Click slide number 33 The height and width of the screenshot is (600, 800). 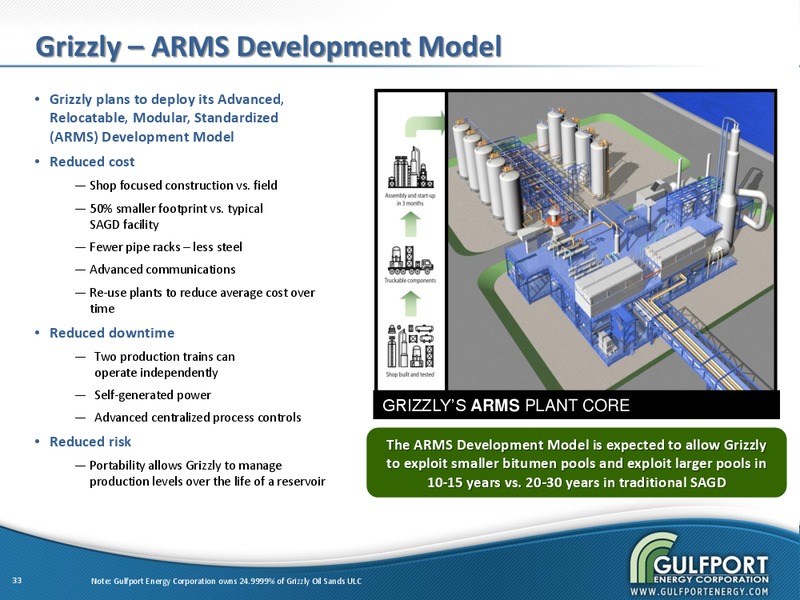[17, 581]
